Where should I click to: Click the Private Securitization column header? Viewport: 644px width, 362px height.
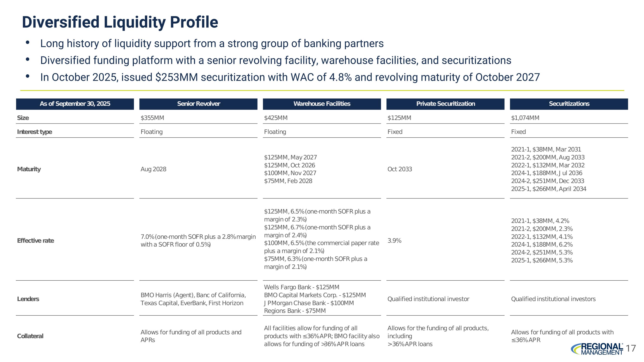point(445,104)
